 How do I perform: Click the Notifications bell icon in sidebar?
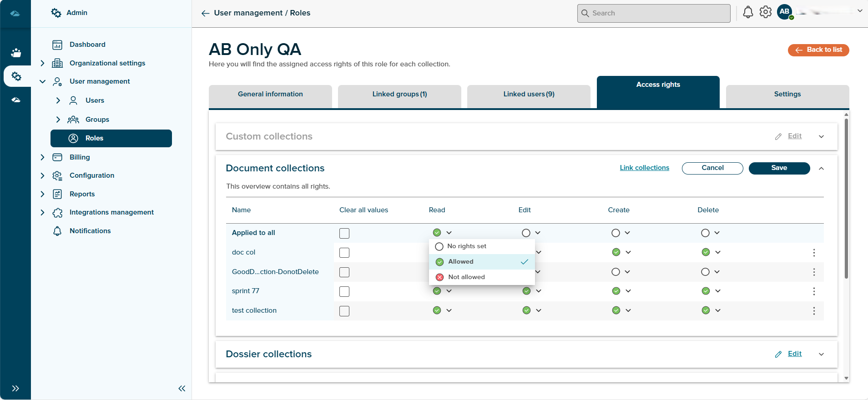[x=57, y=231]
